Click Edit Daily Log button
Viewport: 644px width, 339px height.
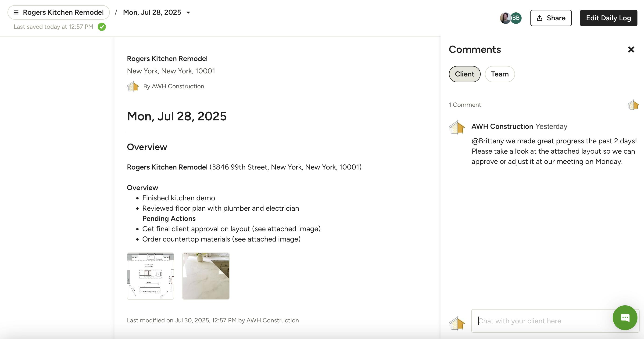click(x=608, y=18)
